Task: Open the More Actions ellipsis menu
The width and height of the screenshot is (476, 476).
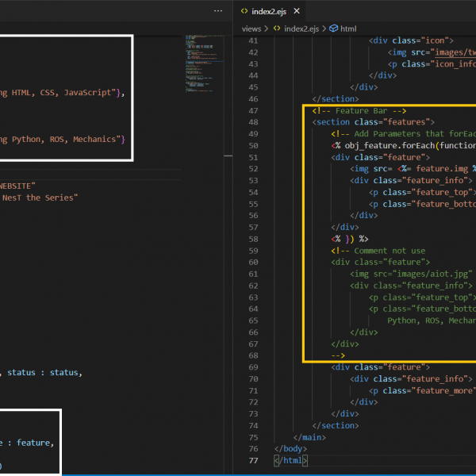Action: [218, 11]
